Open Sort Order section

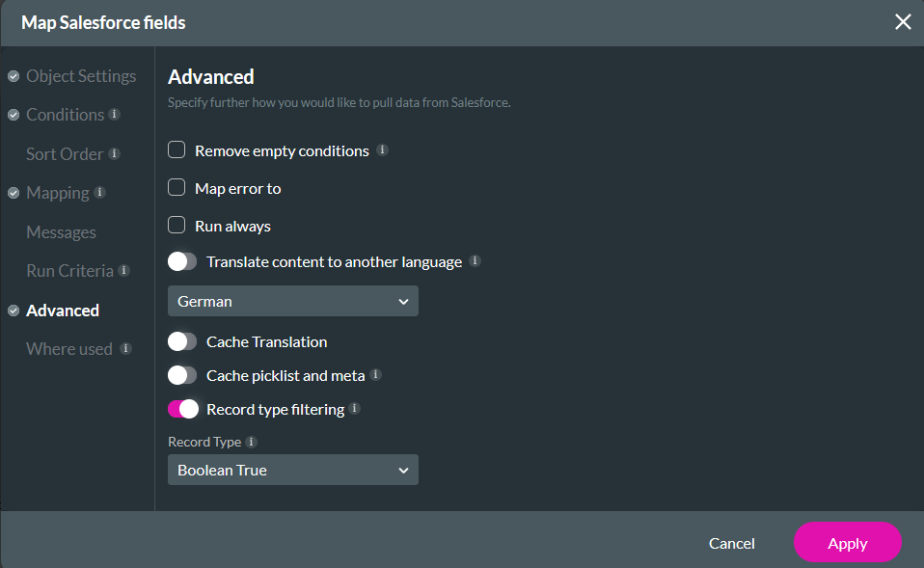tap(65, 153)
